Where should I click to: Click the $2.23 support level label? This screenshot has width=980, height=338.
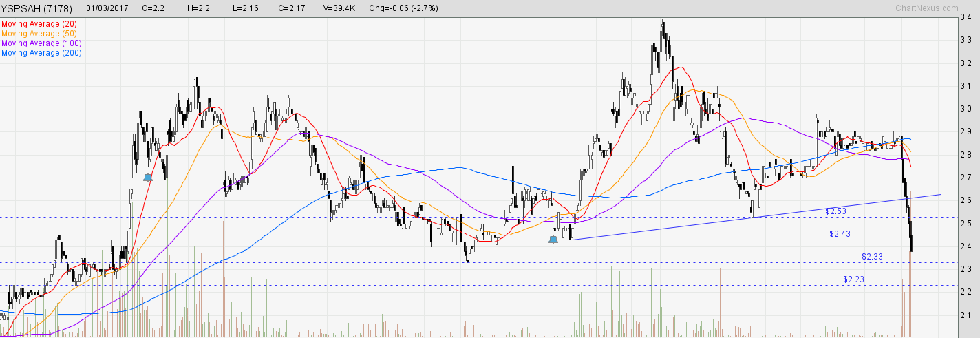tap(854, 279)
